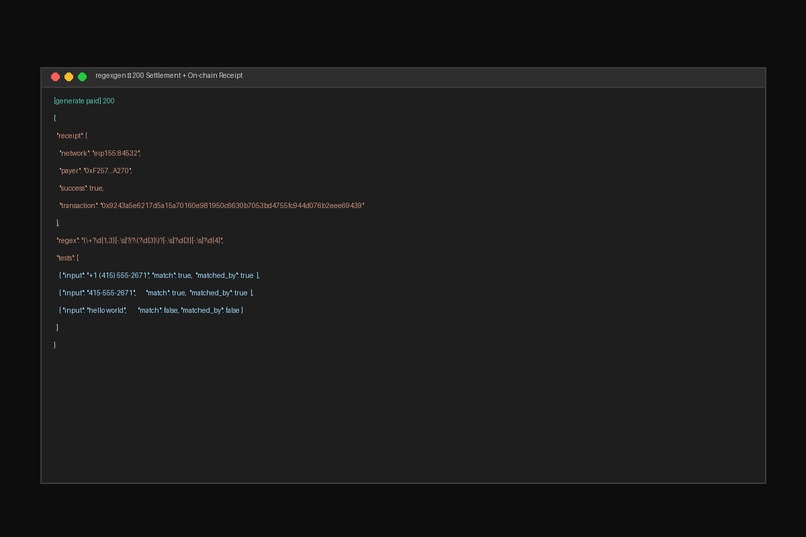This screenshot has width=806, height=537.
Task: Click the "tests" array opening line
Action: point(67,258)
